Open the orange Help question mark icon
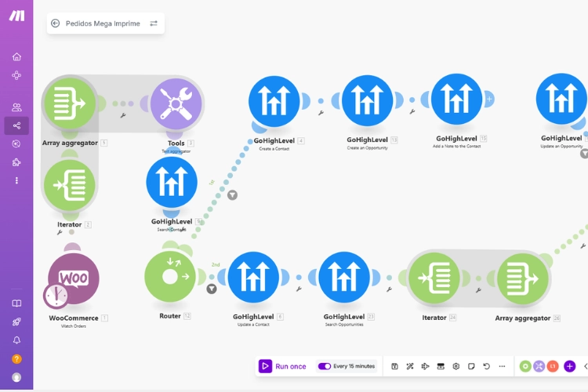Image resolution: width=588 pixels, height=392 pixels. pos(16,358)
